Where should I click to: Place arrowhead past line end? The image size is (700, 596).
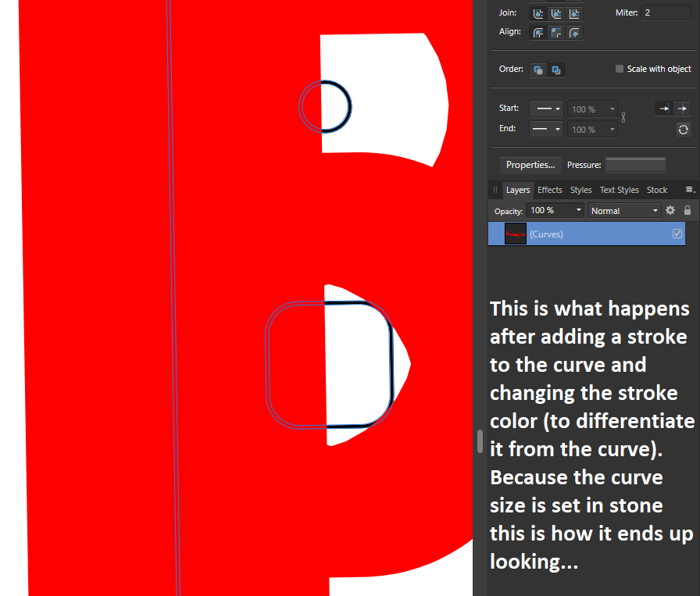[682, 109]
